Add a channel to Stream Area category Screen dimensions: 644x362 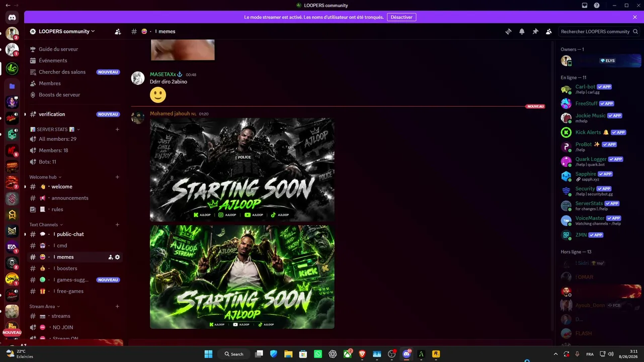point(117,306)
